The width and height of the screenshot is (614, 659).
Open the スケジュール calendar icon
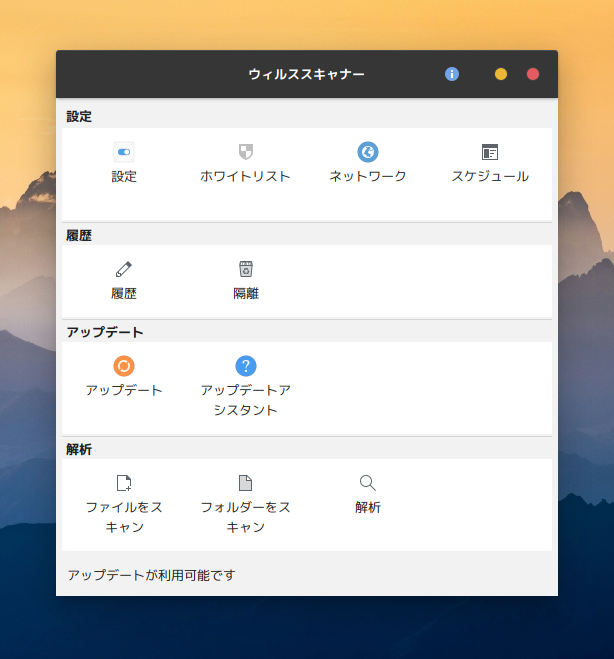[x=490, y=152]
